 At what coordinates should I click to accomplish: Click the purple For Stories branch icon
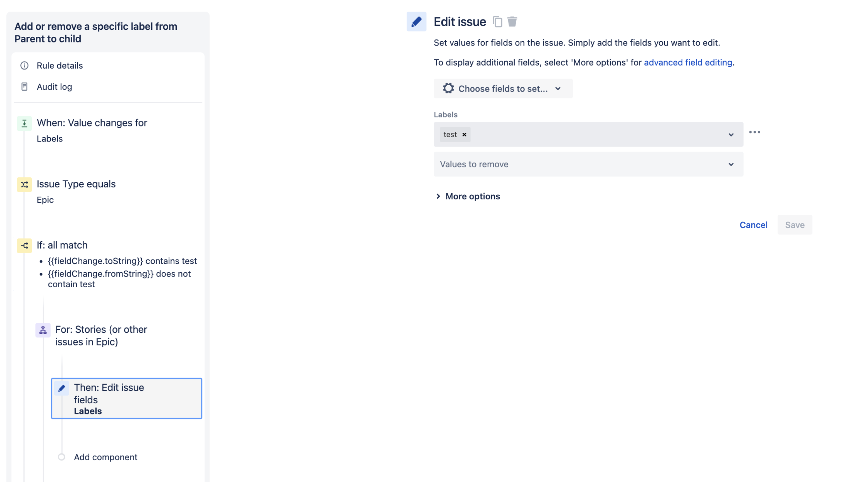(x=43, y=330)
